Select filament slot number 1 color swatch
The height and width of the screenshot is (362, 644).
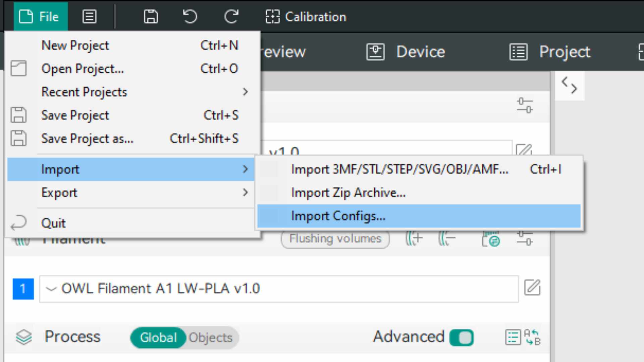pyautogui.click(x=23, y=289)
